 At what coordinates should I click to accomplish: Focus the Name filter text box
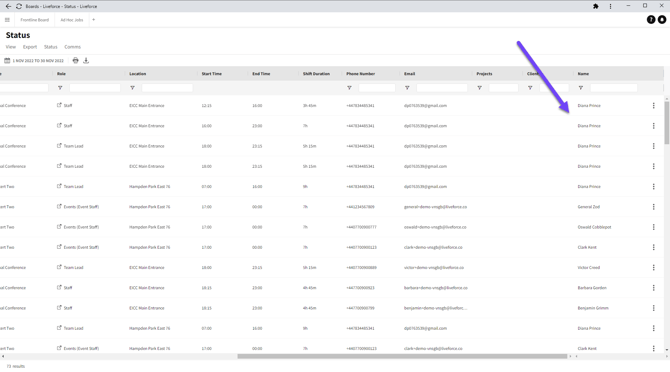[x=614, y=88]
